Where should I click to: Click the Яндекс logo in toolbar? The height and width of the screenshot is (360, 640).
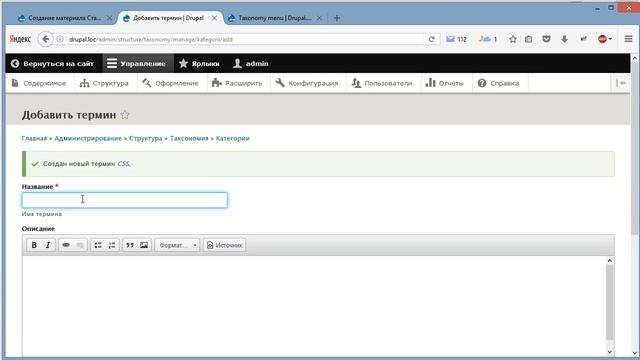pyautogui.click(x=20, y=39)
